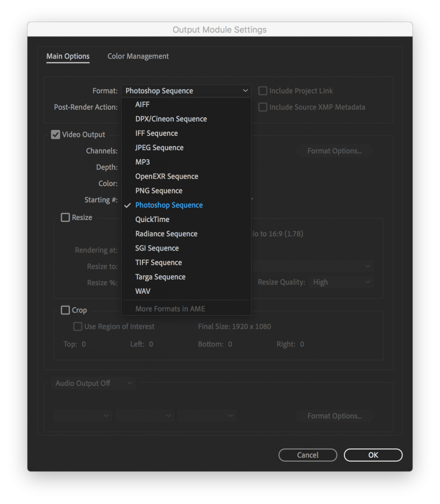The height and width of the screenshot is (504, 440).
Task: Choose AIFF from the format list
Action: (186, 105)
